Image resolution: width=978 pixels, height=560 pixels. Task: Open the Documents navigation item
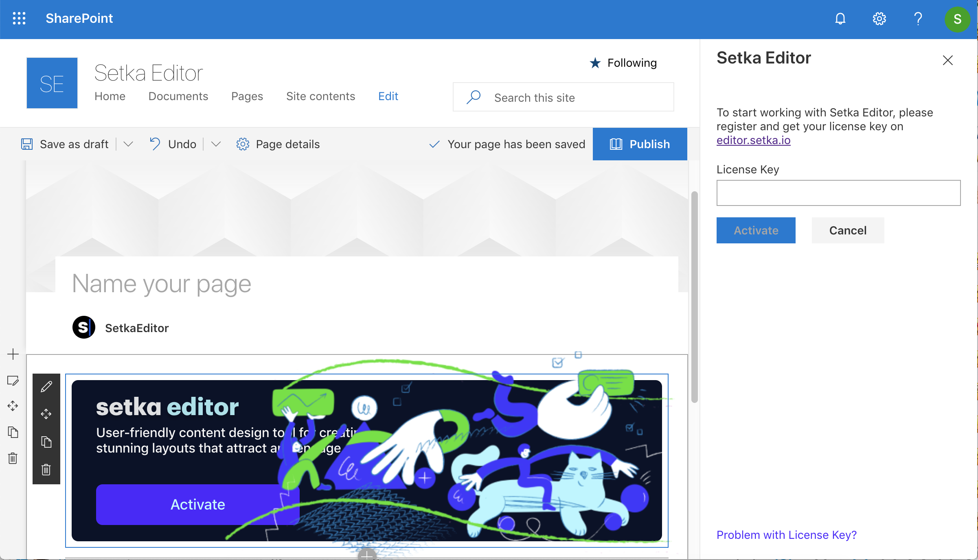[178, 96]
